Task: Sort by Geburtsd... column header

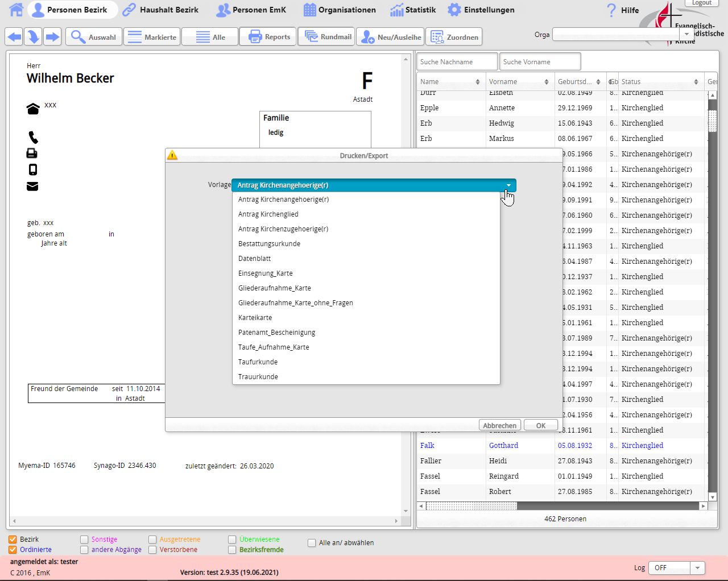Action: (x=580, y=82)
